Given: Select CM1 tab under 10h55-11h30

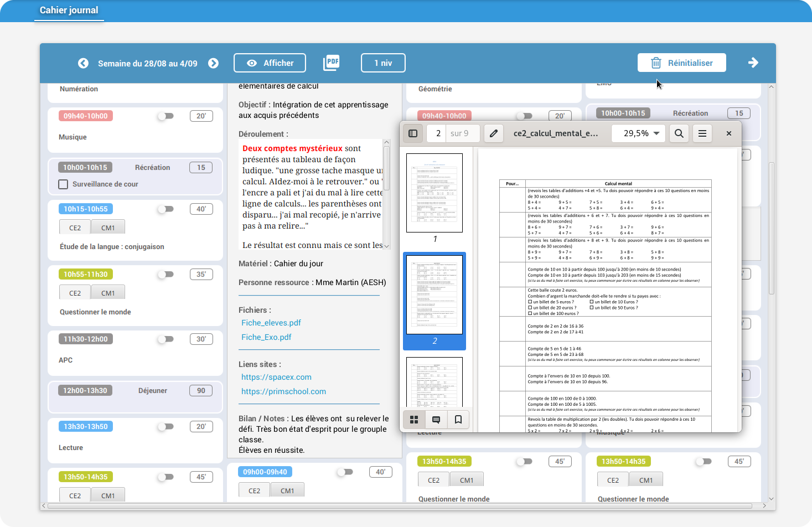Looking at the screenshot, I should pyautogui.click(x=108, y=293).
